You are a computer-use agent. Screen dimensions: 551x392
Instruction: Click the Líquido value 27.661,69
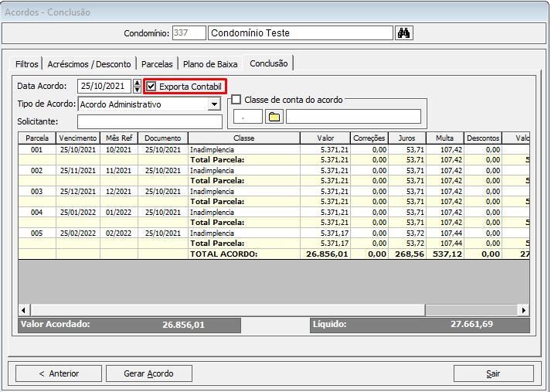coord(471,324)
